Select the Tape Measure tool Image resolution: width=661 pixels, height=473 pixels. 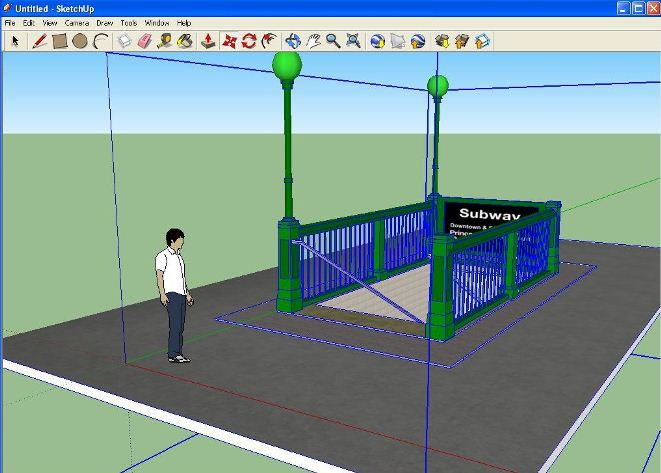[x=165, y=41]
